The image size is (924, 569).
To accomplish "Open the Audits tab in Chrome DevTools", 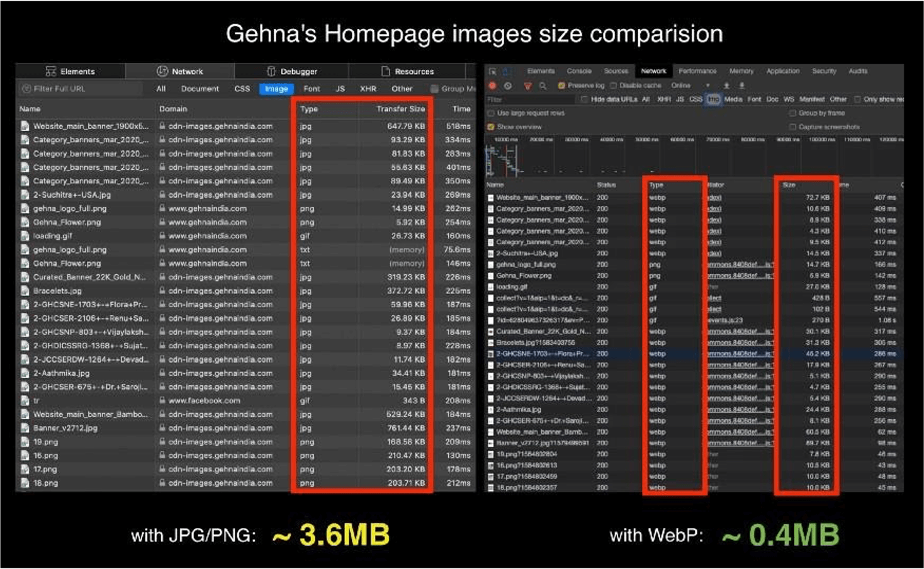I will coord(858,71).
